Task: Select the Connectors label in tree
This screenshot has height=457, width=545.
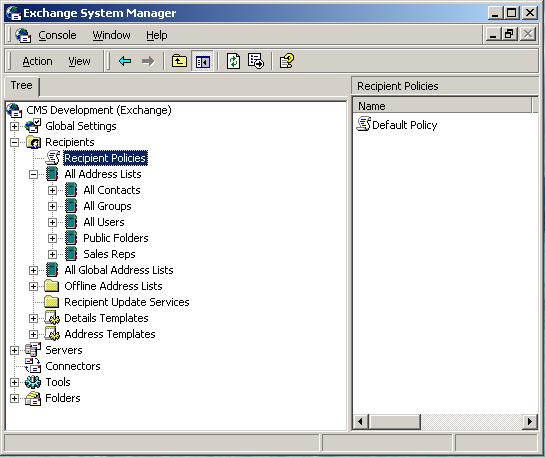Action: coord(73,366)
